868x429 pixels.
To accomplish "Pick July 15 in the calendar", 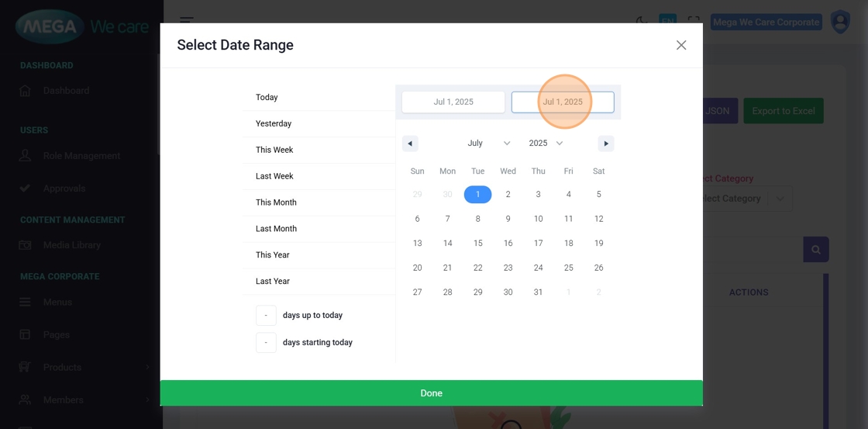I will pos(478,244).
